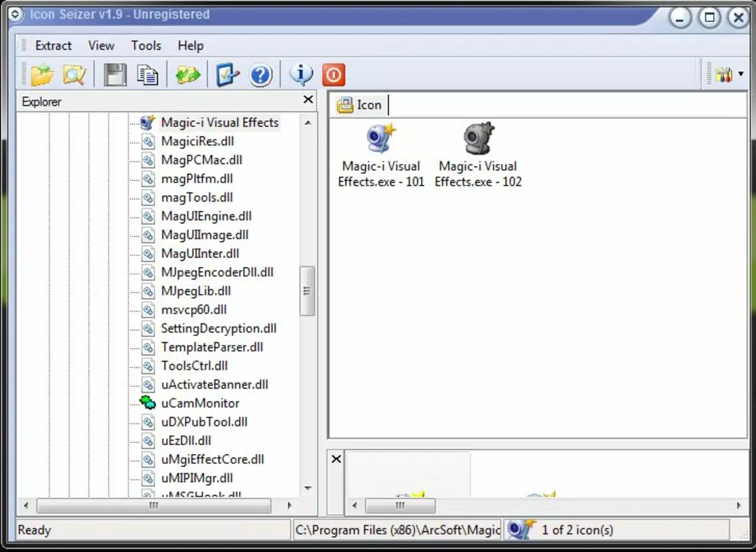Click the Explorer horizontal scrollbar thumb
The image size is (756, 552).
coord(154,506)
